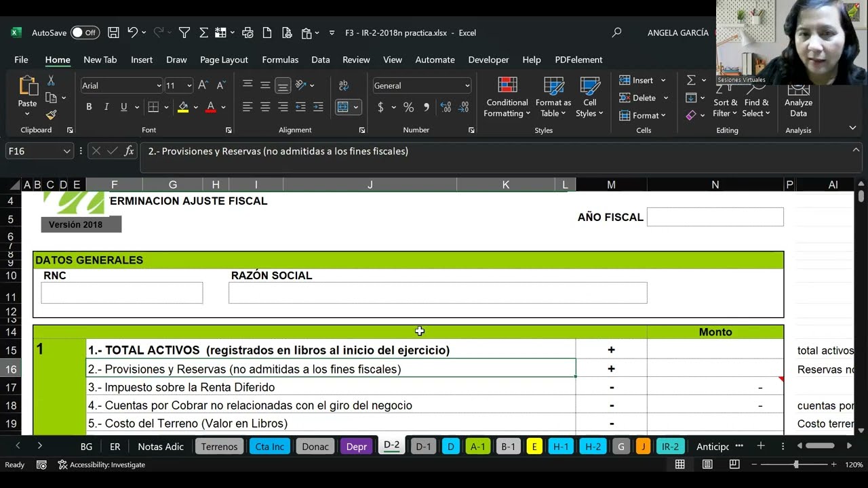Open the Borders dropdown arrow
This screenshot has height=488, width=868.
166,107
